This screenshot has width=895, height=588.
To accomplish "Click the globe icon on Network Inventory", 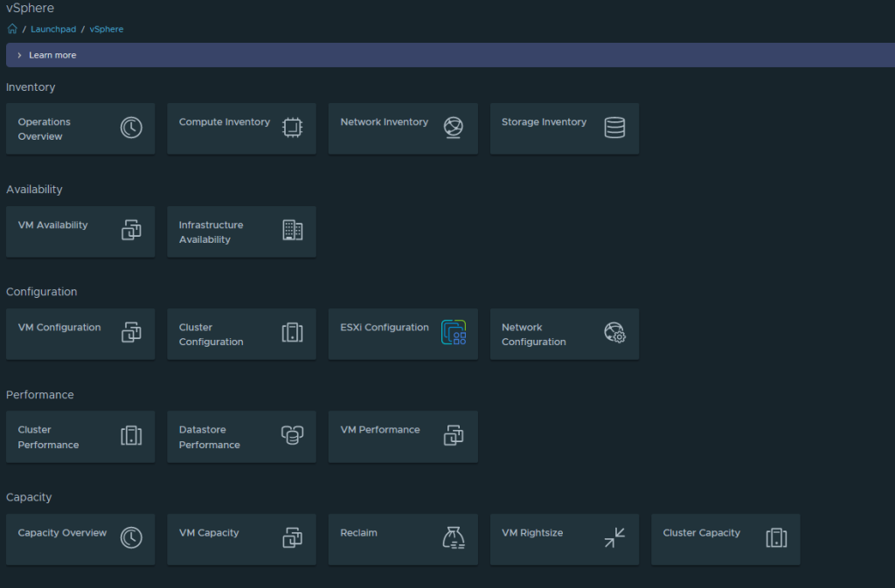I will click(454, 128).
